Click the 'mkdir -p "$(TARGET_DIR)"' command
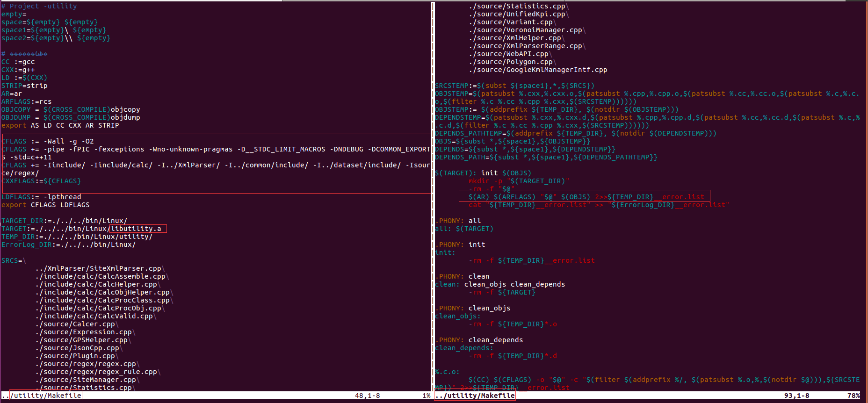This screenshot has height=403, width=868. (x=519, y=181)
